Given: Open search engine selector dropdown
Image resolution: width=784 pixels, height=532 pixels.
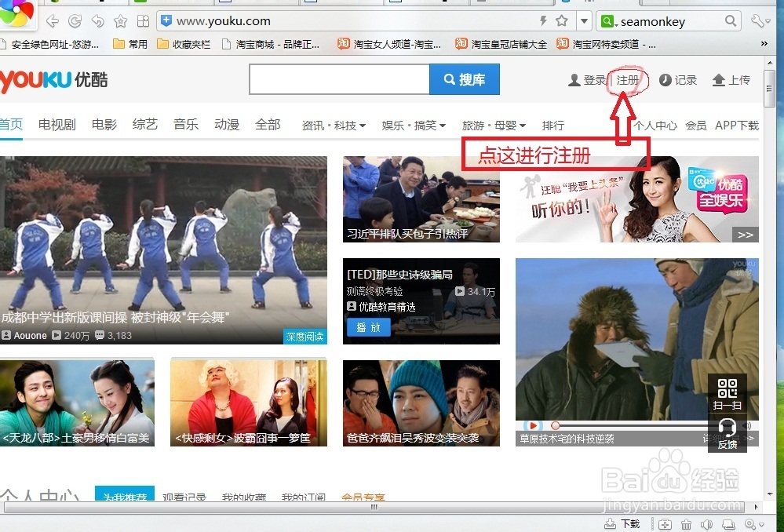Looking at the screenshot, I should (x=610, y=21).
